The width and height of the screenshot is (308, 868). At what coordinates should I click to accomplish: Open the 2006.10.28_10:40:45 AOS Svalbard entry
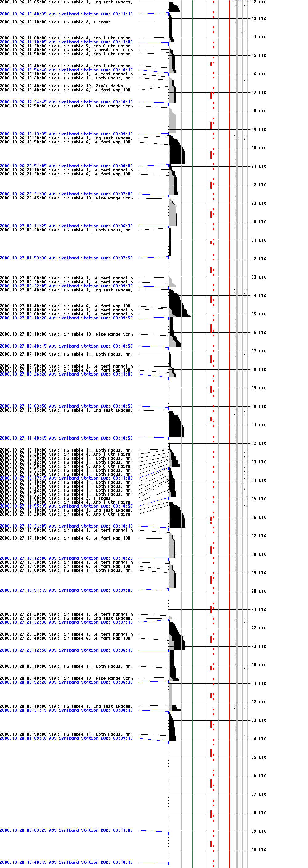66,862
